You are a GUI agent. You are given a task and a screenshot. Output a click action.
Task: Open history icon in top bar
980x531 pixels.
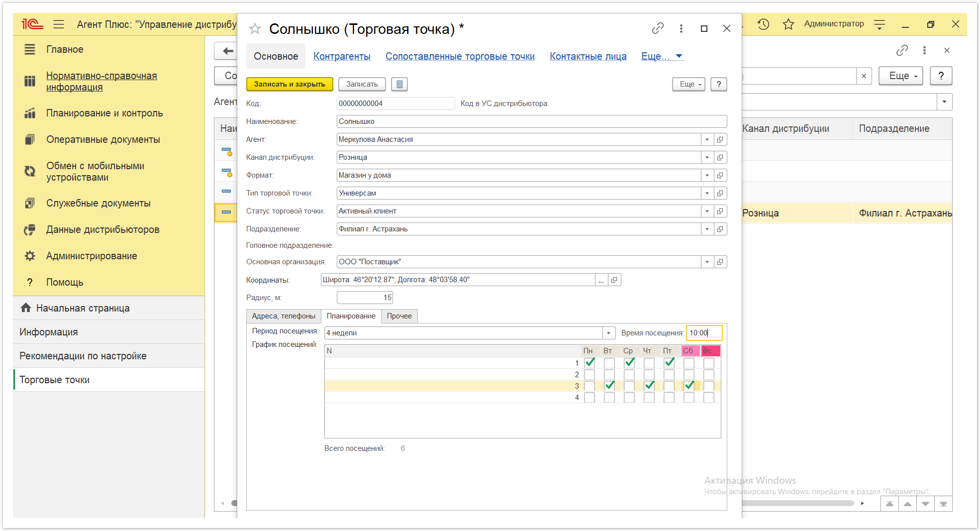pos(763,24)
